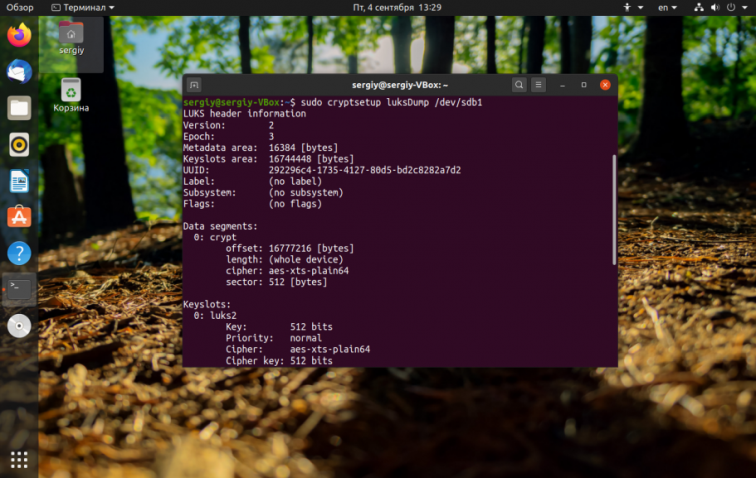
Task: Show applications grid button
Action: tap(19, 460)
